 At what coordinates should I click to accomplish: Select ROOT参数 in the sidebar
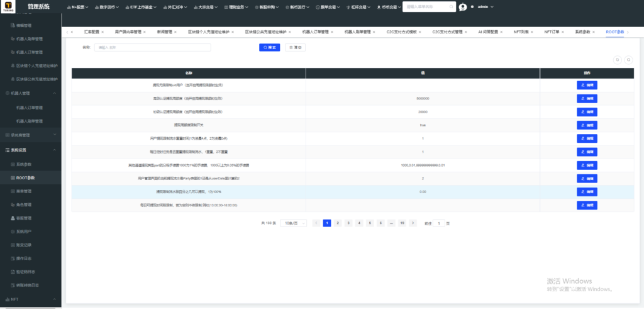25,178
